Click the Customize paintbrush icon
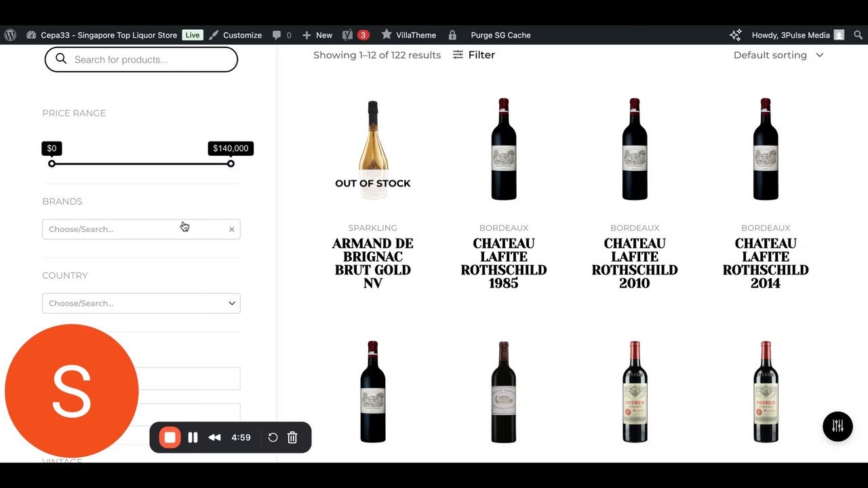This screenshot has width=868, height=488. click(x=214, y=35)
